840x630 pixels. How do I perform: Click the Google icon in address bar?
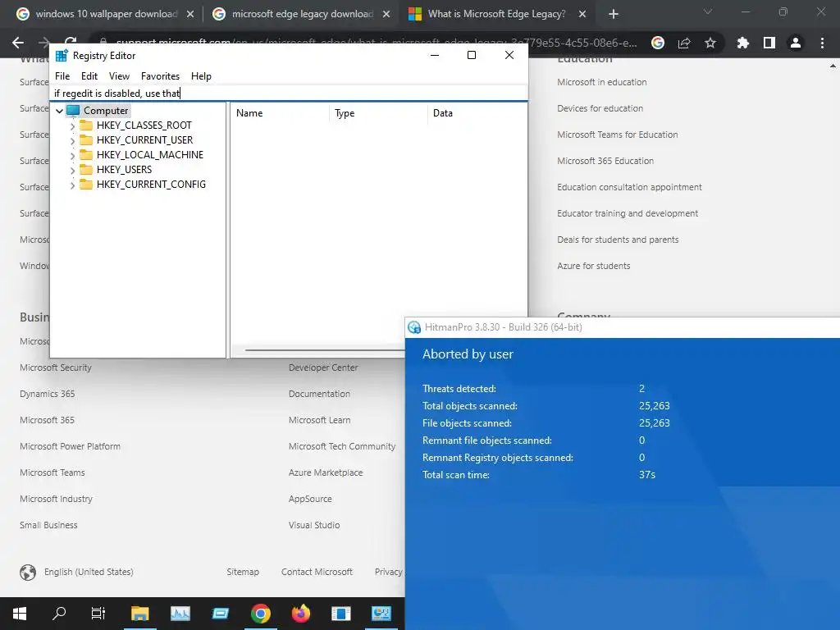[x=658, y=43]
